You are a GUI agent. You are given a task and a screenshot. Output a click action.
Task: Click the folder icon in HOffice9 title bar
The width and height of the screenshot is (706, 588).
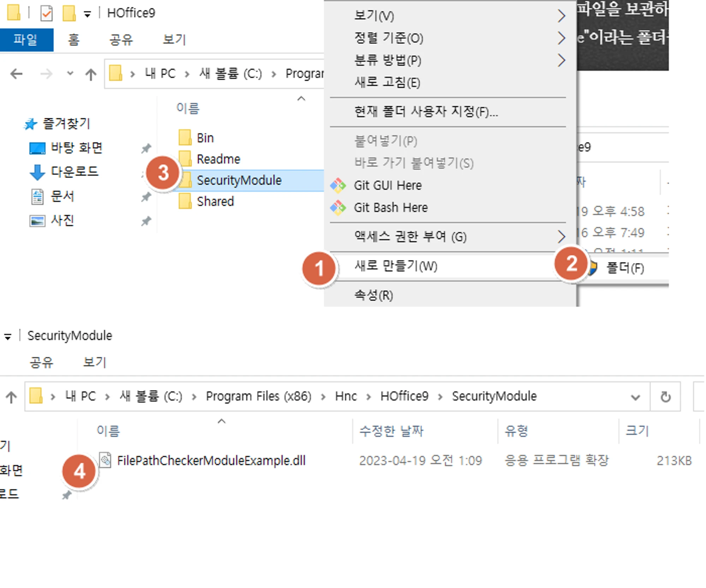pos(14,12)
